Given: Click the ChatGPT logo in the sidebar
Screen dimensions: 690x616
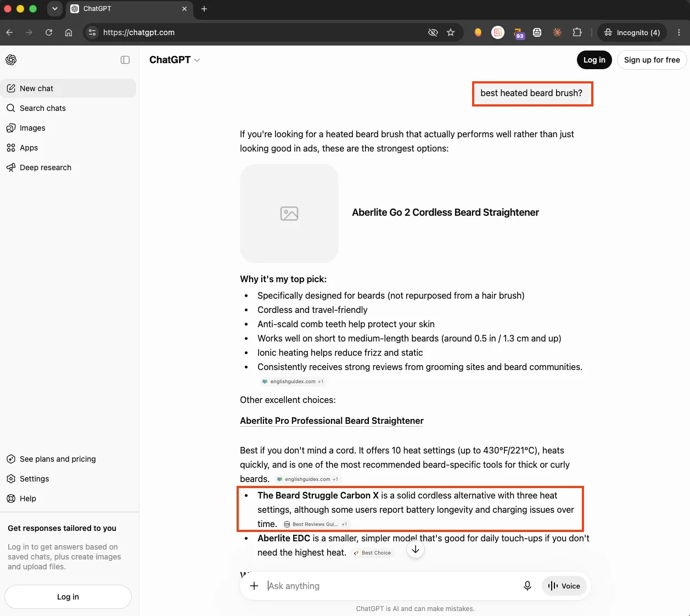Looking at the screenshot, I should click(11, 60).
